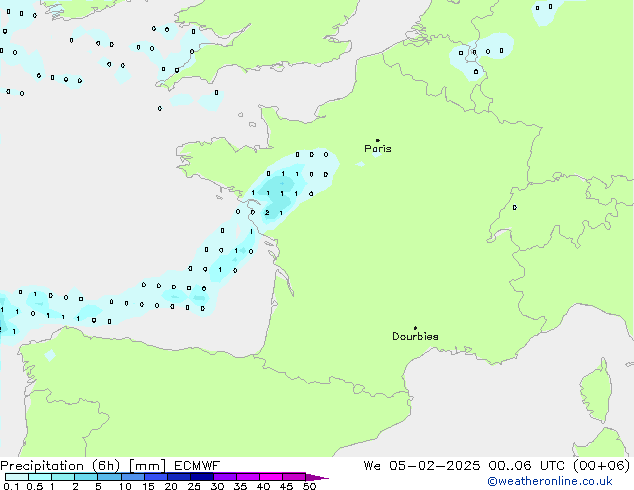
Task: Pick legend swatch between 2 and 5
Action: coord(86,477)
